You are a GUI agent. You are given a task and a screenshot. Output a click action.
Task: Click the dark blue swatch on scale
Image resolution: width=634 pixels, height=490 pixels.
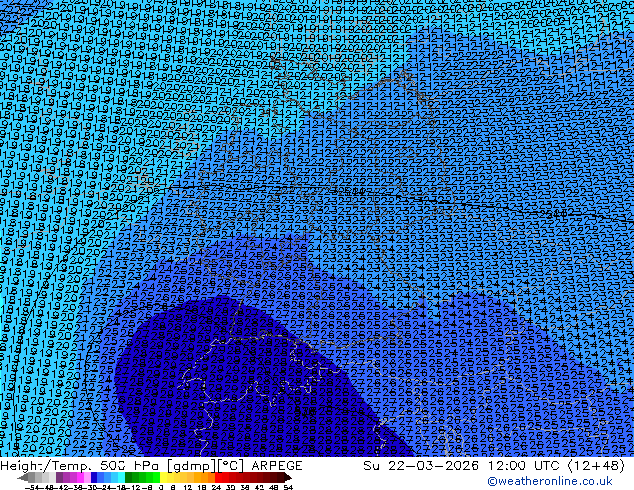coord(94,478)
